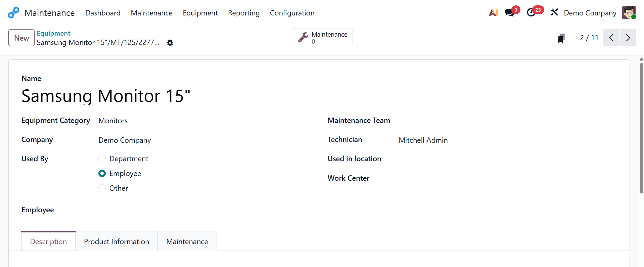
Task: Switch to the Product Information tab
Action: [117, 241]
